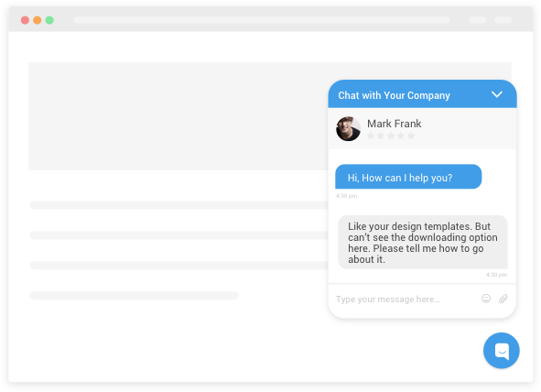Open the emoji picker smiley icon
Viewport: 541px width, 392px height.
pyautogui.click(x=486, y=299)
